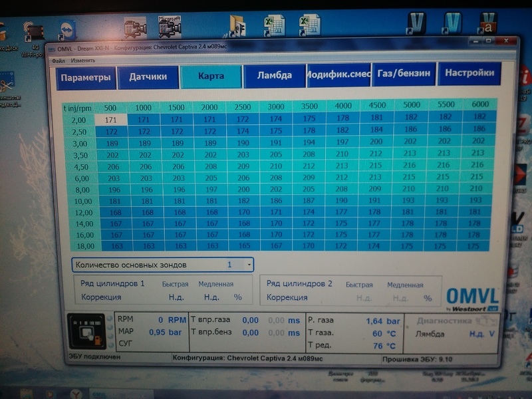Click Прошивка ЭБУ: 9.10 in status bar
The height and width of the screenshot is (399, 532).
417,359
